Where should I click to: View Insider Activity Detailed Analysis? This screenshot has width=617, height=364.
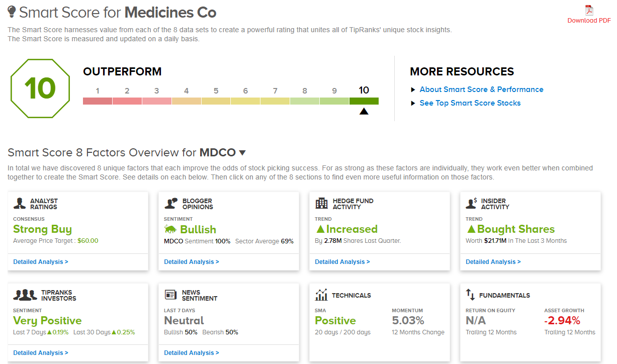point(493,262)
